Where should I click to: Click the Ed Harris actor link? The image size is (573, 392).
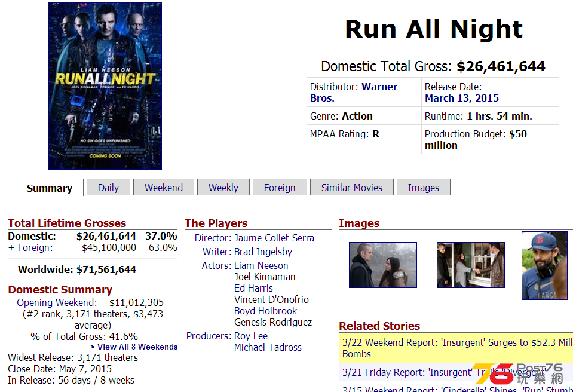[253, 288]
